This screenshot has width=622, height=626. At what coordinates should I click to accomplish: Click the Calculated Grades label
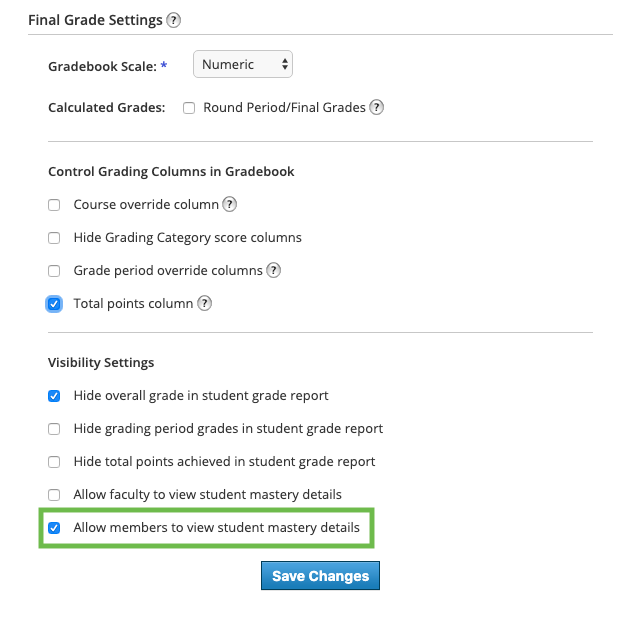[x=106, y=107]
